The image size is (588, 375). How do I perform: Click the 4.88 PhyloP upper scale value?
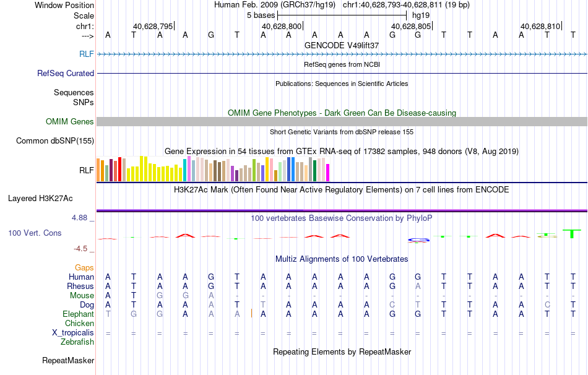[x=79, y=217]
